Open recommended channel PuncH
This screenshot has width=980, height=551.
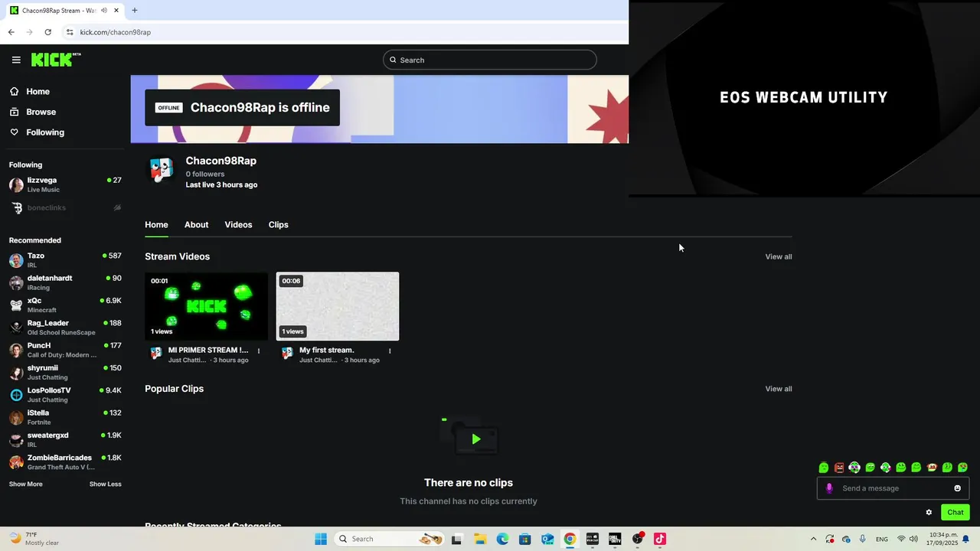(x=65, y=350)
